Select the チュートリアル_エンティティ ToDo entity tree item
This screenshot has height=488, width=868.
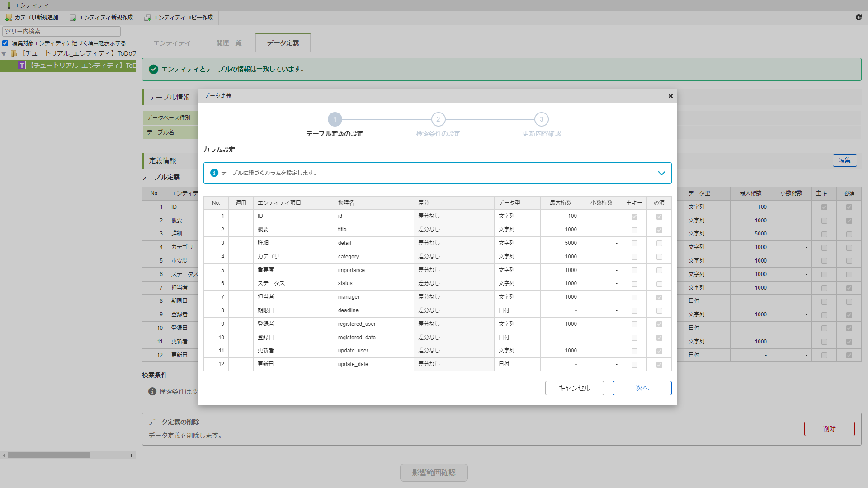coord(68,66)
